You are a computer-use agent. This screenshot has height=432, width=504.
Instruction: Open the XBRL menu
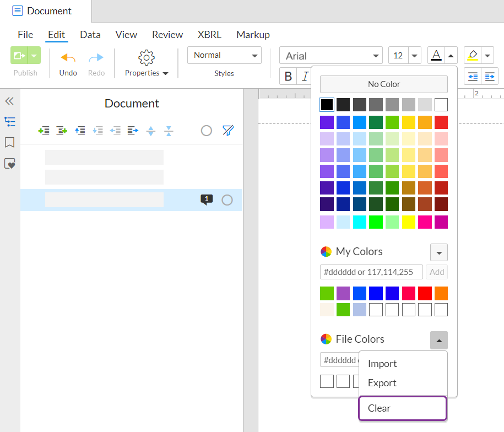(x=209, y=35)
